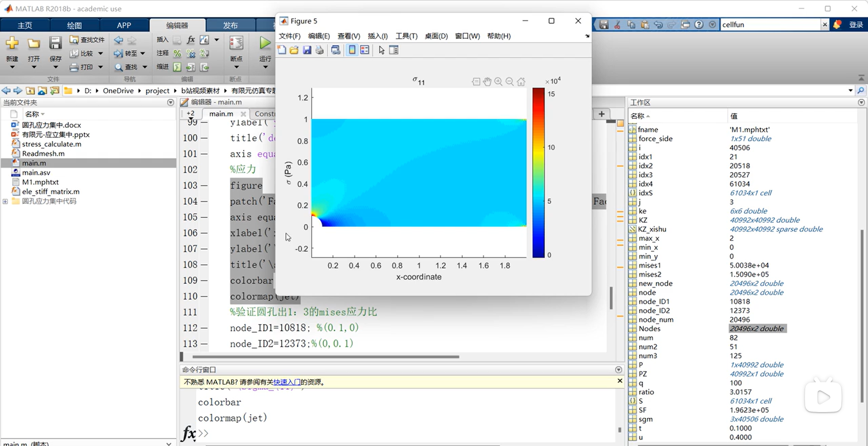Switch to the 绘图 ribbon tab
This screenshot has height=446, width=868.
pos(74,25)
